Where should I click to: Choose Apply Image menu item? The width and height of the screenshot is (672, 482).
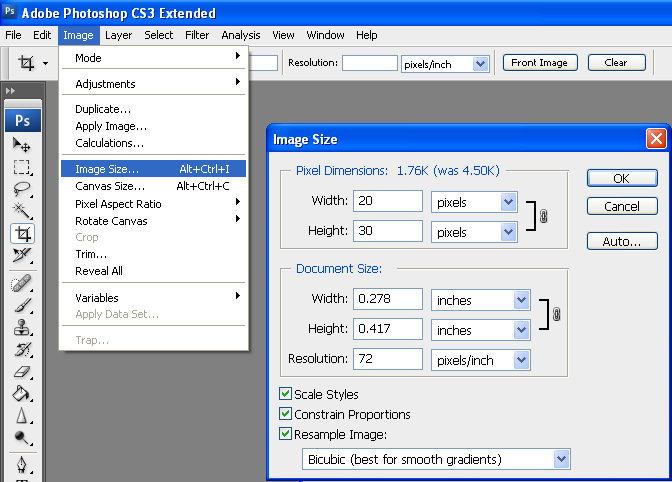tap(153, 126)
